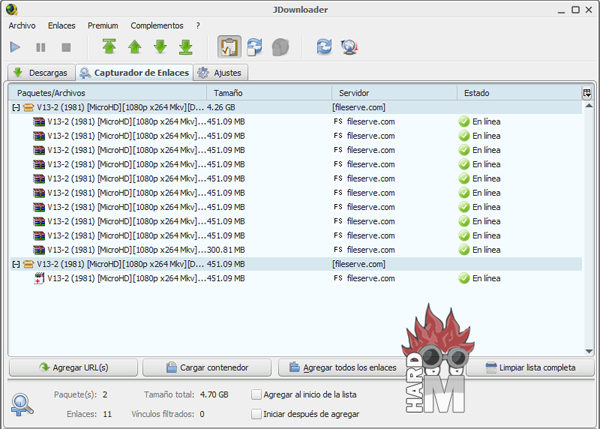This screenshot has width=600, height=429.
Task: Collapse the 451.09 MB package
Action: (16, 264)
